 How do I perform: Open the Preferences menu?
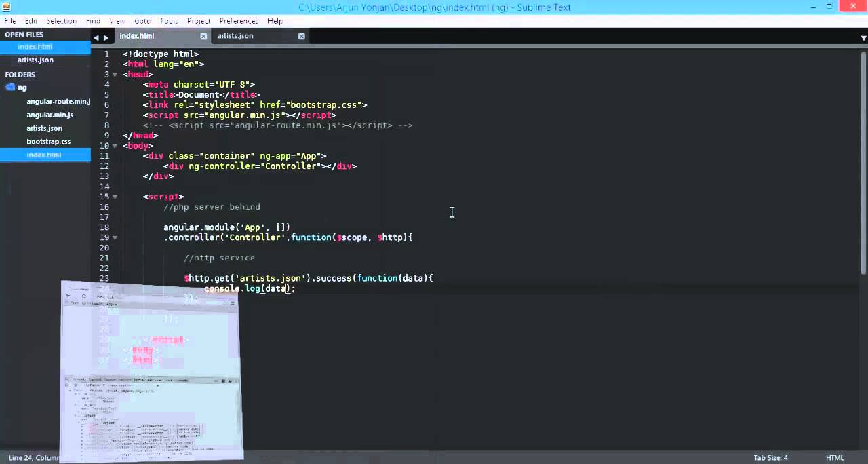(239, 21)
